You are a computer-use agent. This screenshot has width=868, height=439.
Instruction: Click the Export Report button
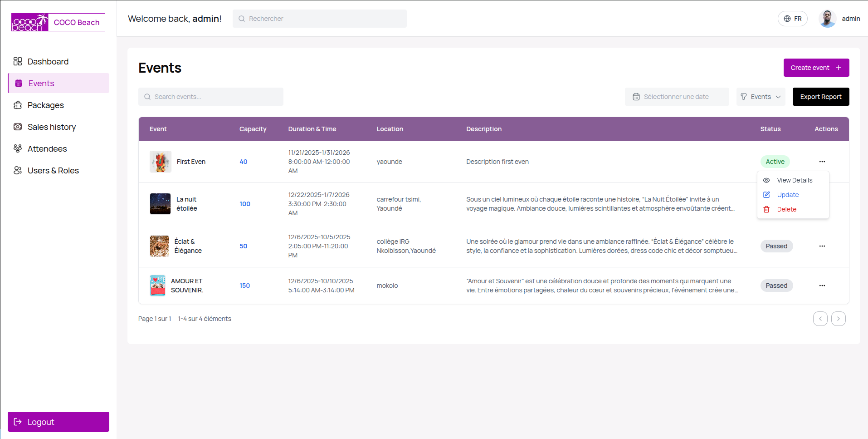point(820,97)
